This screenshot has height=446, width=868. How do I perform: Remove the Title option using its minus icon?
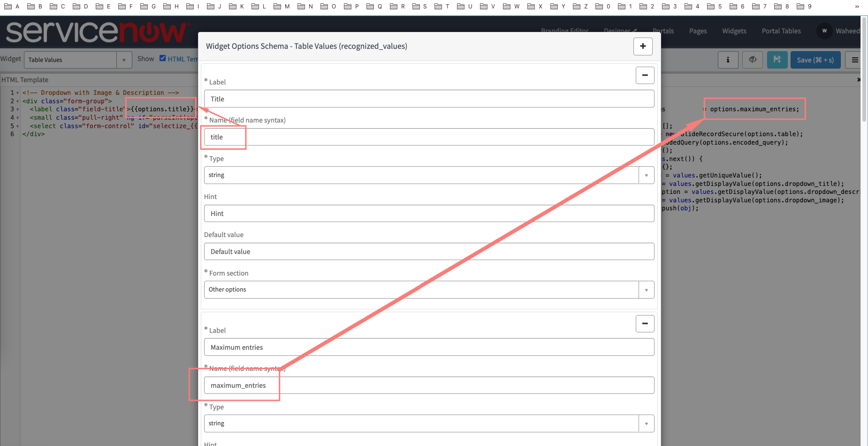[x=645, y=75]
